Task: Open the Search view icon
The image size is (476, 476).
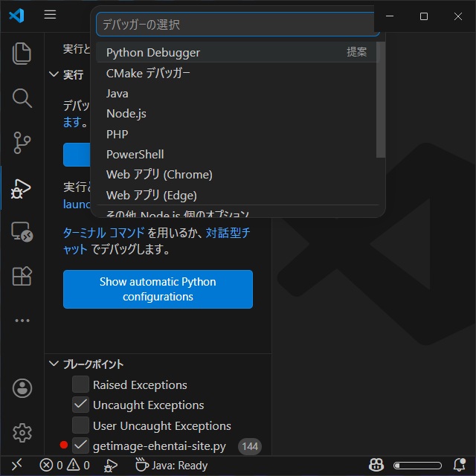Action: [x=22, y=97]
